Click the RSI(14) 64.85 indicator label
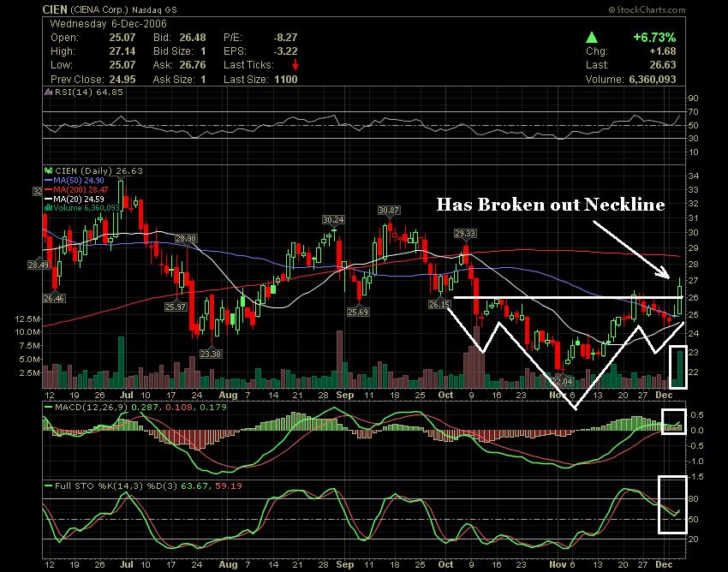The height and width of the screenshot is (572, 728). [x=89, y=92]
